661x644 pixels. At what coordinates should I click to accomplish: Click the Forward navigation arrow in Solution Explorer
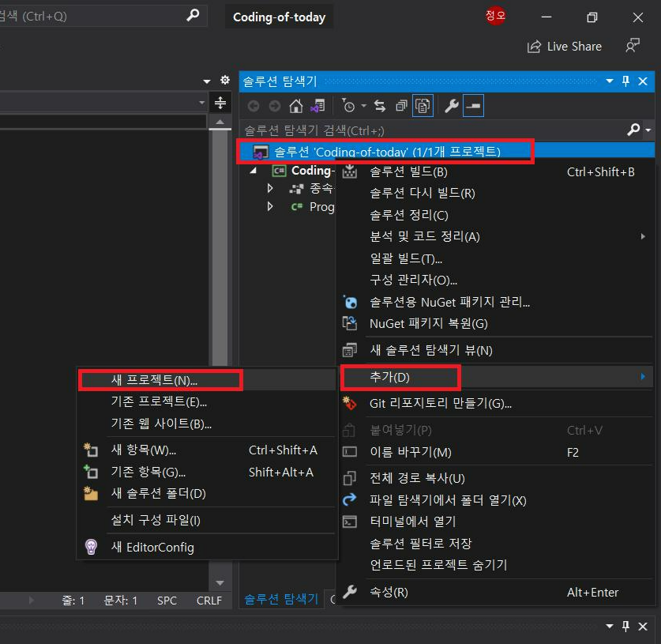coord(275,106)
